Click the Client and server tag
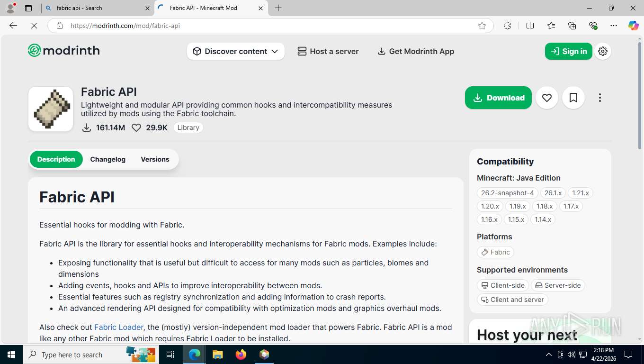Viewport: 644px width, 364px height. [512, 300]
